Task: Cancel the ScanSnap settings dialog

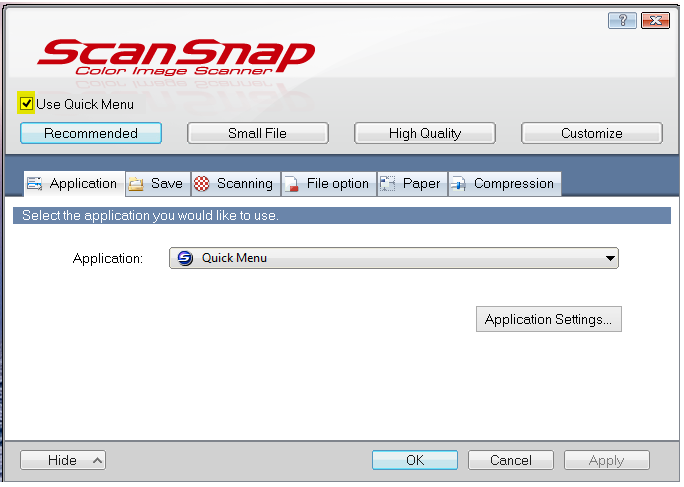Action: tap(510, 460)
